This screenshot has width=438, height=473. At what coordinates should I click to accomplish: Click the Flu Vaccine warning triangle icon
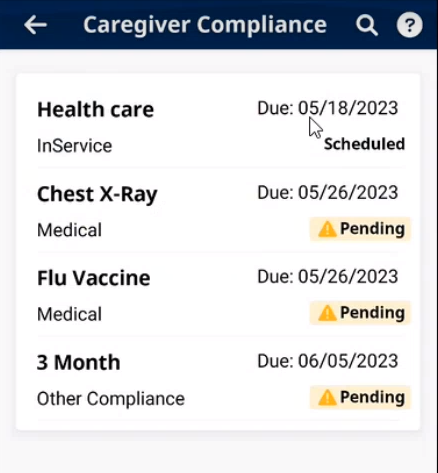[327, 313]
